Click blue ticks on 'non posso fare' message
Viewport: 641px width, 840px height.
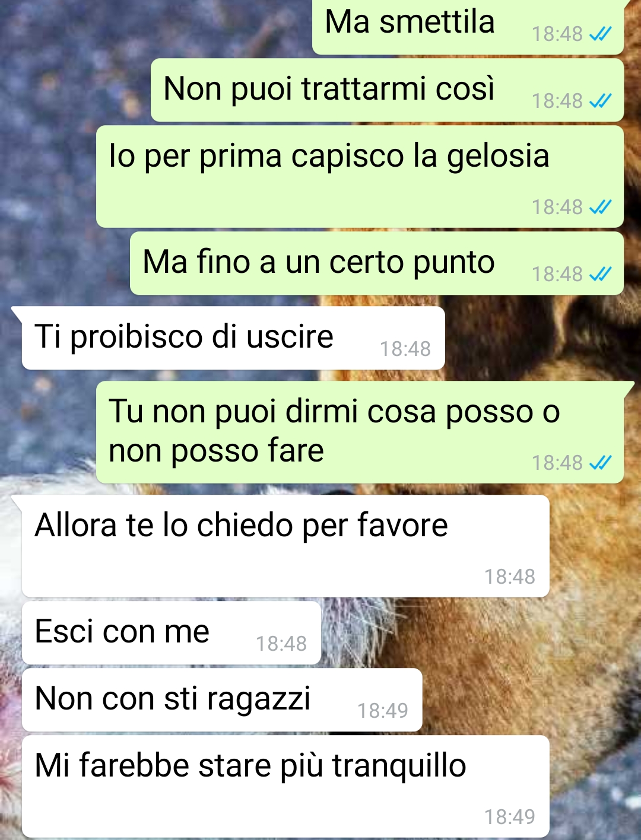tap(600, 463)
